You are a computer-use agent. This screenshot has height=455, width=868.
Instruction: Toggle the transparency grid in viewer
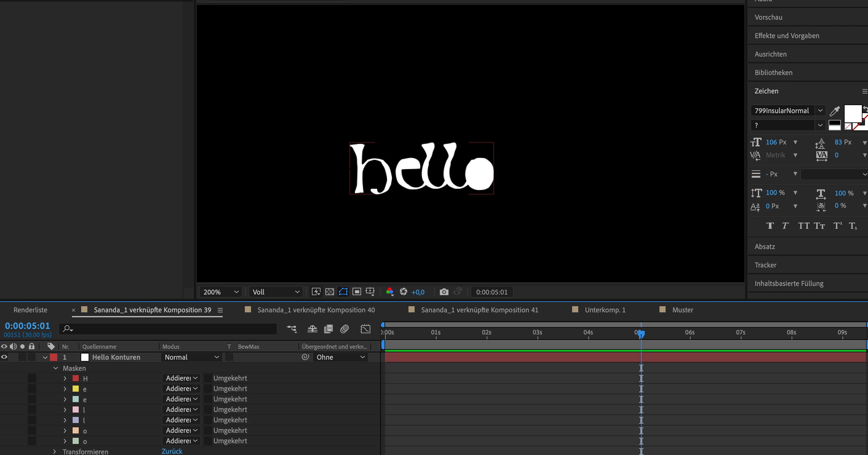tap(329, 292)
